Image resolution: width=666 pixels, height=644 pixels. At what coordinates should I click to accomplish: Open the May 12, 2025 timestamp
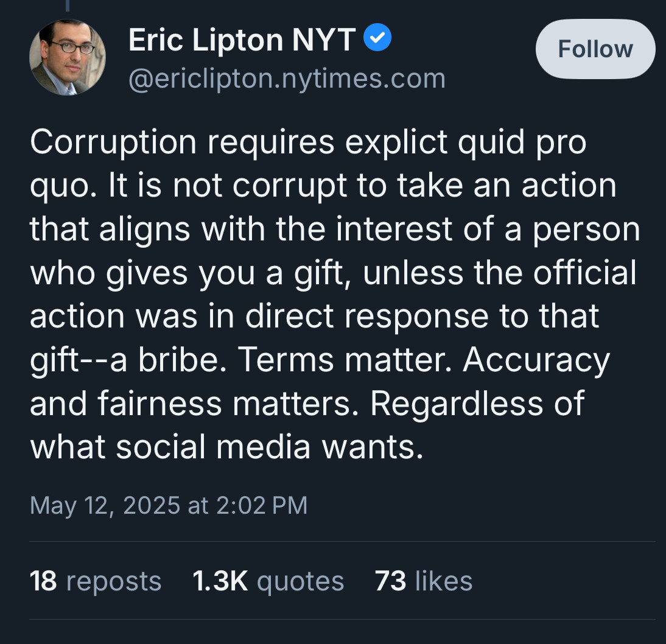169,505
